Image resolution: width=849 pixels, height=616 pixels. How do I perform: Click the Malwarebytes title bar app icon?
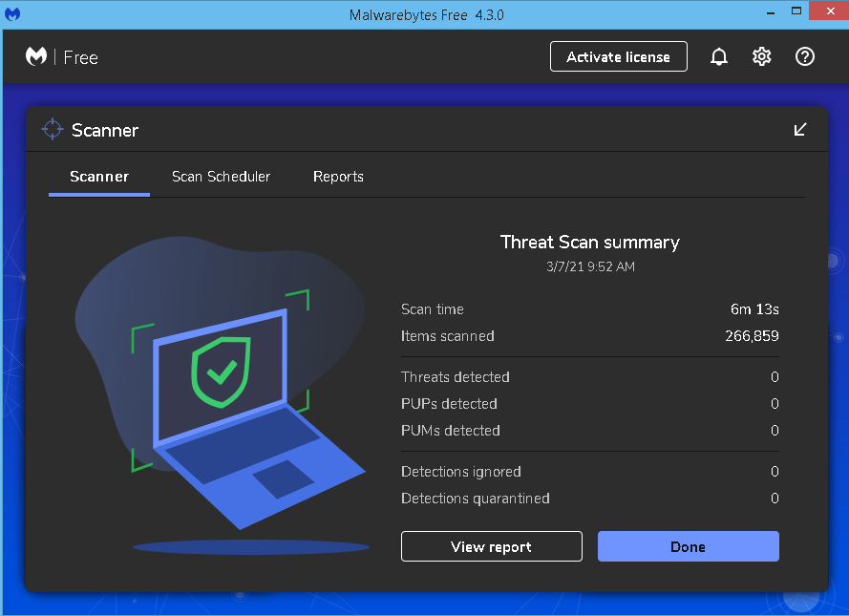12,14
